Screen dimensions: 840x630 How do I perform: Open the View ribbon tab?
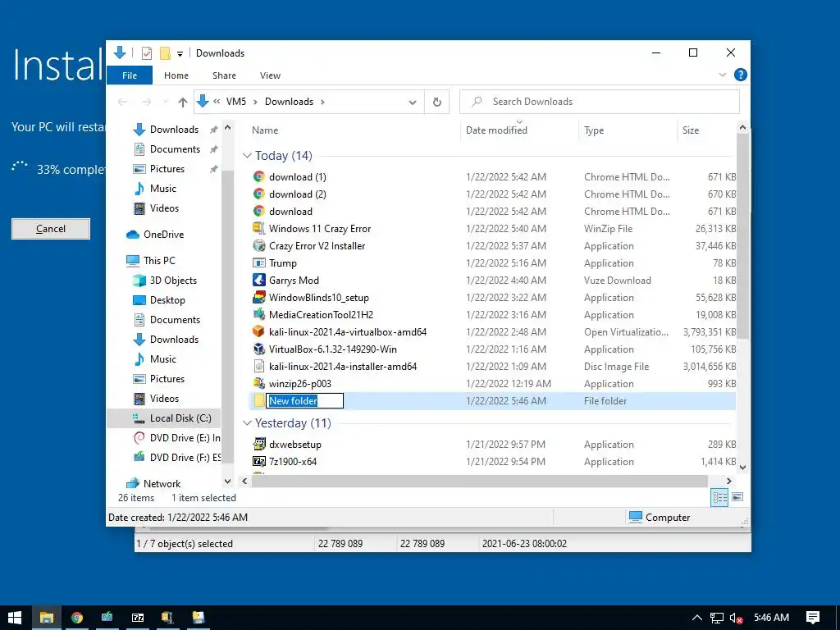coord(270,75)
